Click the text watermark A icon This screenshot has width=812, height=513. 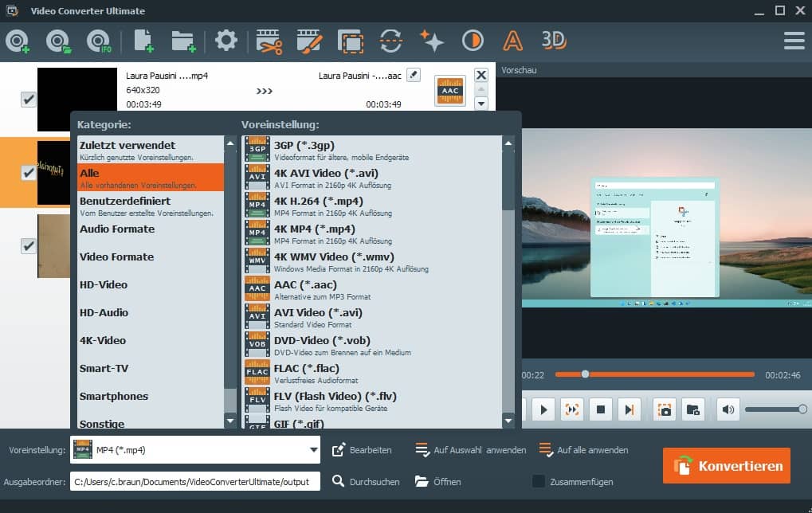(512, 41)
